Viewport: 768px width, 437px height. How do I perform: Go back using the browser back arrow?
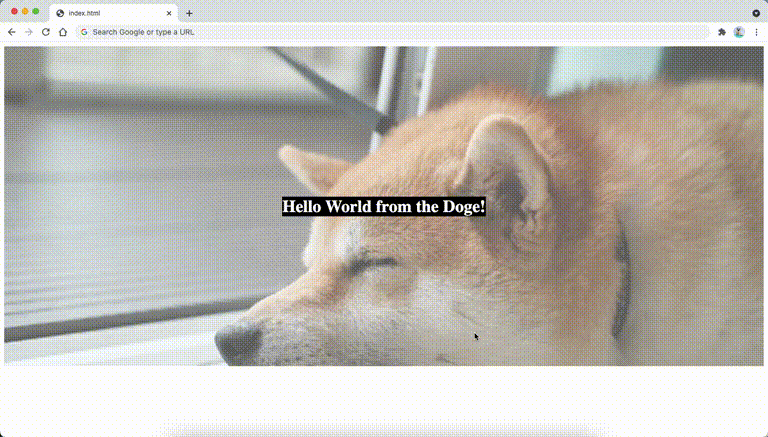[12, 32]
